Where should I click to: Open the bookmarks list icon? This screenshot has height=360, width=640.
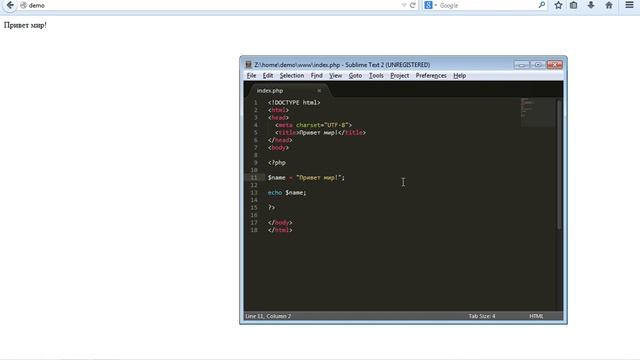[x=573, y=5]
